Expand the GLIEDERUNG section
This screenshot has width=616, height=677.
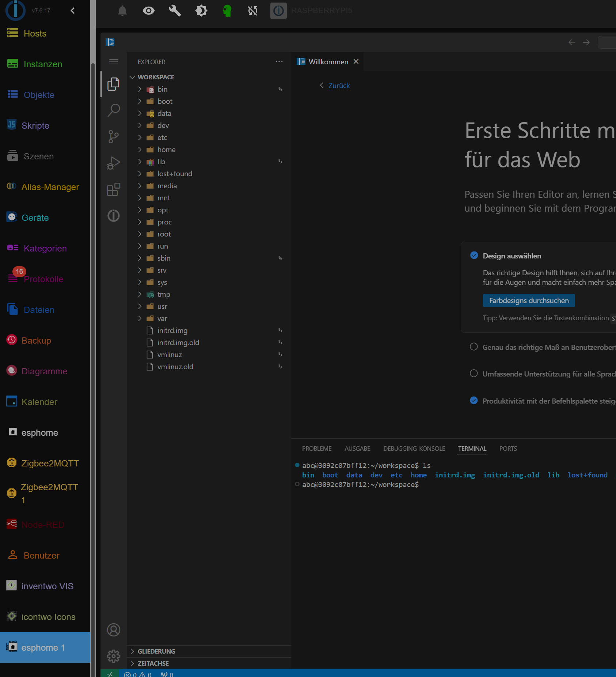pos(156,651)
